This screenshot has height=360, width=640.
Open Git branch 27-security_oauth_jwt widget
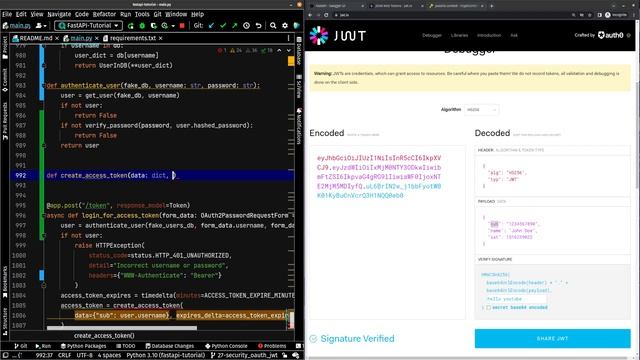[244, 356]
